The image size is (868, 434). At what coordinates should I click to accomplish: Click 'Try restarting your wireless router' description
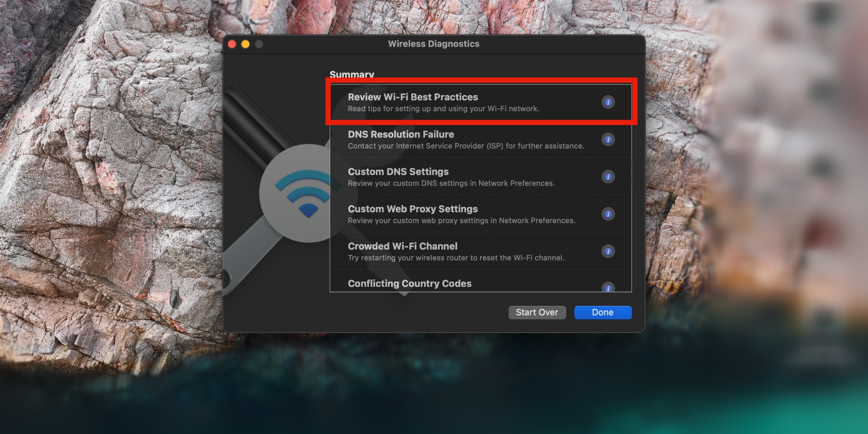(456, 258)
